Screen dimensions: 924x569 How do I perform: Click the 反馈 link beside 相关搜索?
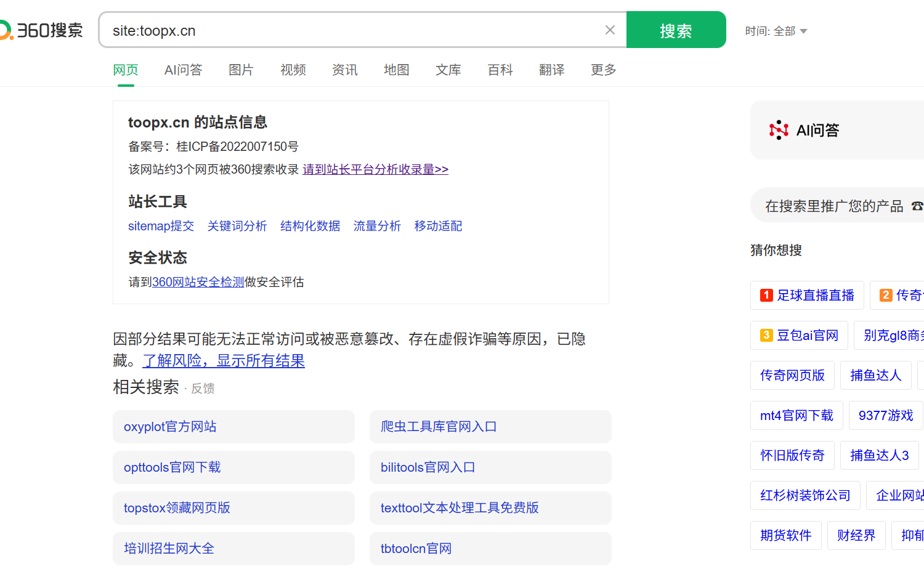(203, 389)
